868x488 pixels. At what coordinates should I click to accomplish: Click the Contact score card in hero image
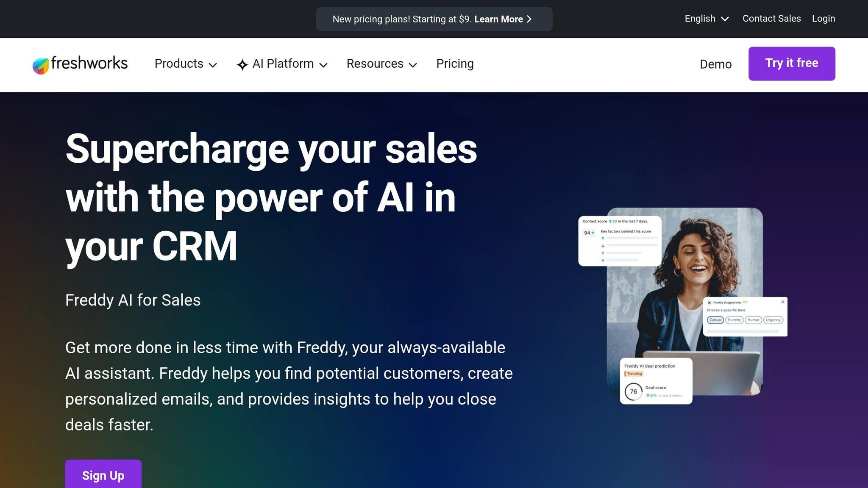pyautogui.click(x=620, y=241)
